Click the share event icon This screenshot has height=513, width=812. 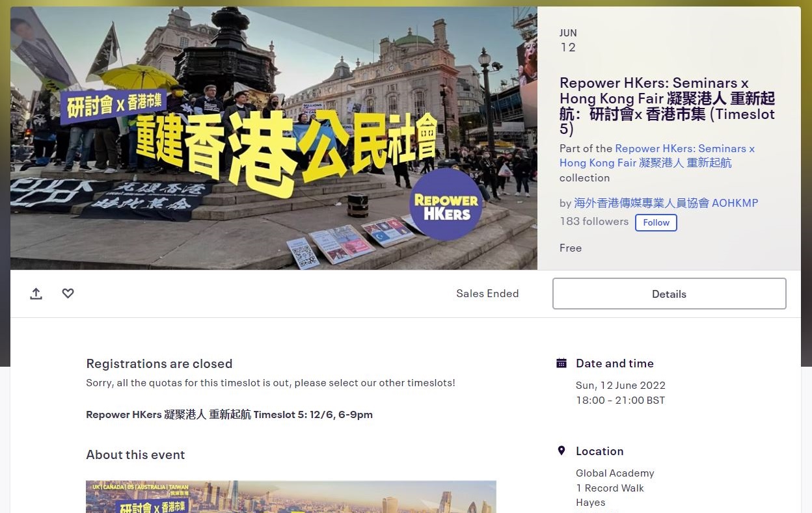coord(36,294)
